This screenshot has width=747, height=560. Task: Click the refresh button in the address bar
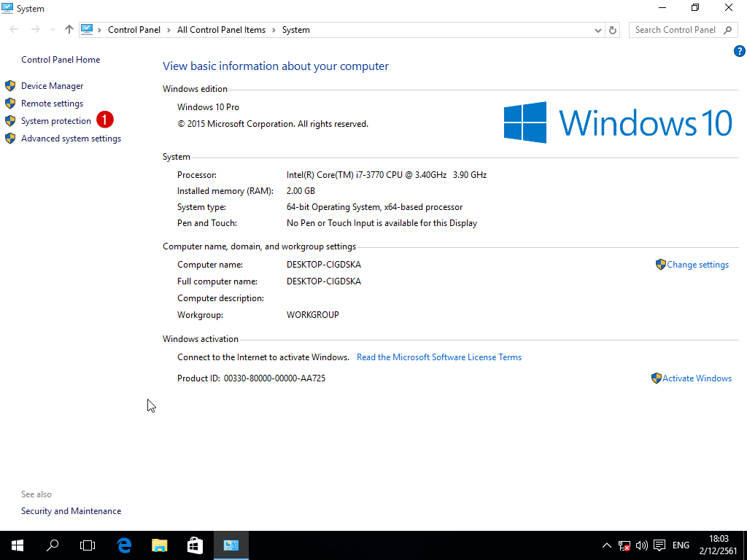pos(613,30)
